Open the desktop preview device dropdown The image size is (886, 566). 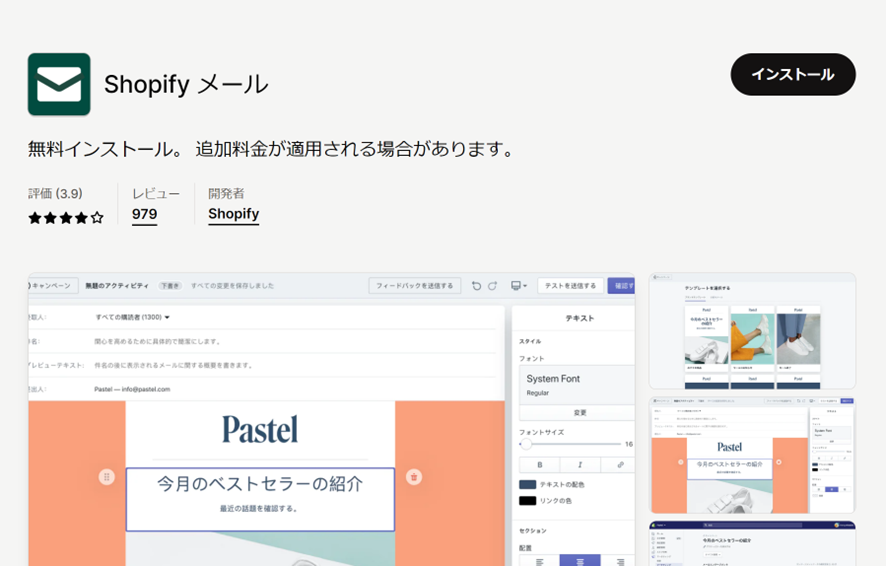pos(519,286)
